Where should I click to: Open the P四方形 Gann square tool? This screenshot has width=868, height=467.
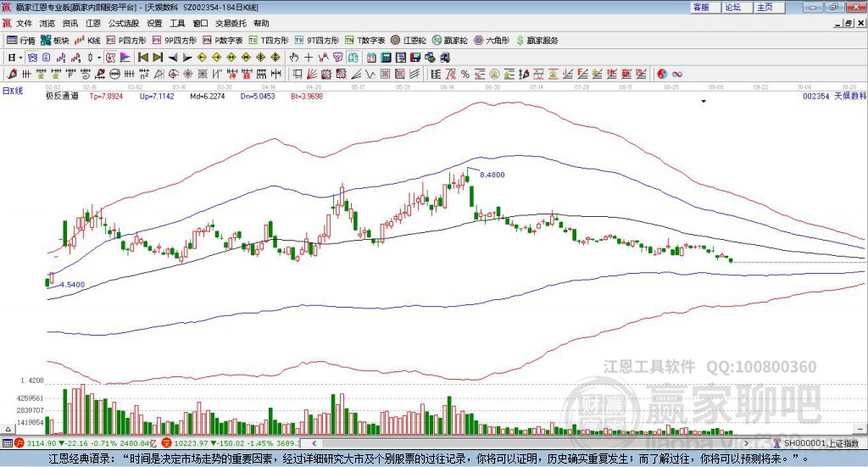[126, 41]
